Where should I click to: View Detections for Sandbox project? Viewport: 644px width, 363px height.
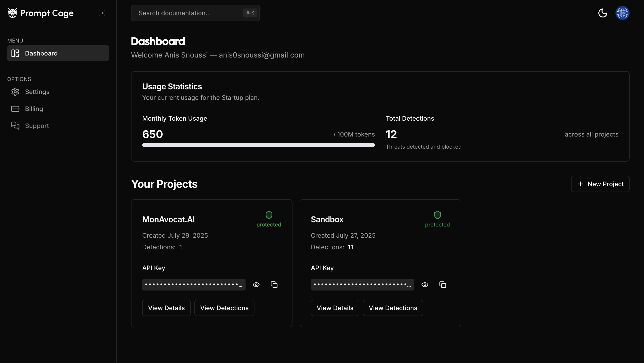click(393, 308)
